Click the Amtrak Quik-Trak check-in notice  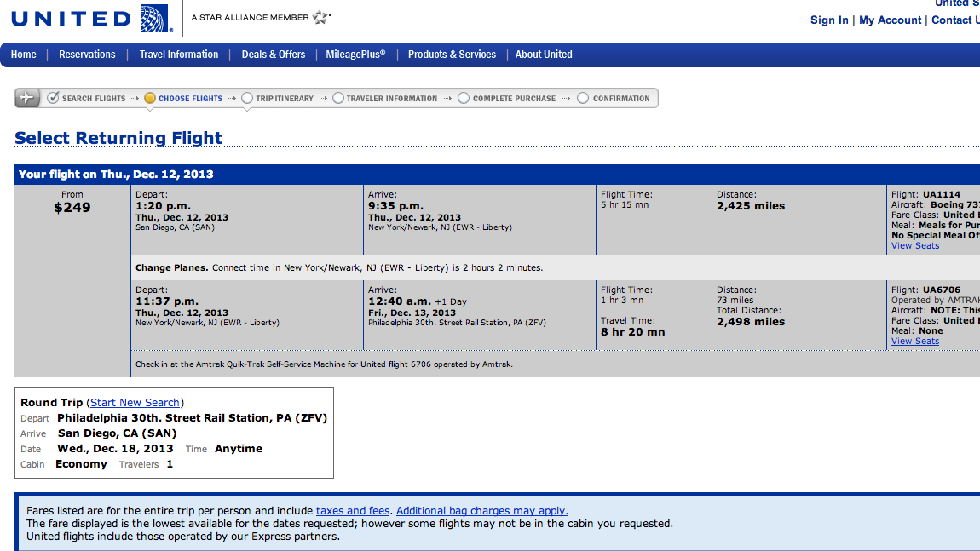click(x=325, y=364)
